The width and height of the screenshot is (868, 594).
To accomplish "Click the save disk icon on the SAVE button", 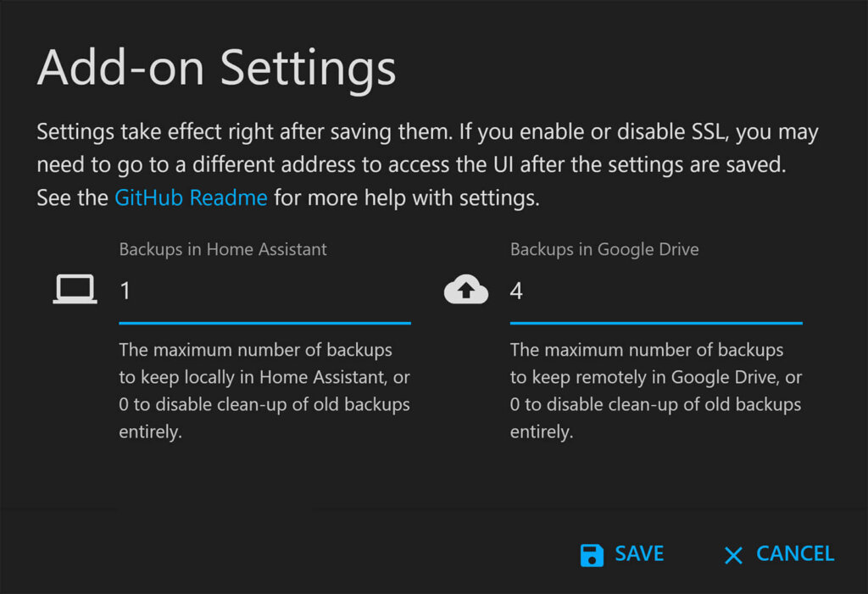I will pyautogui.click(x=590, y=554).
